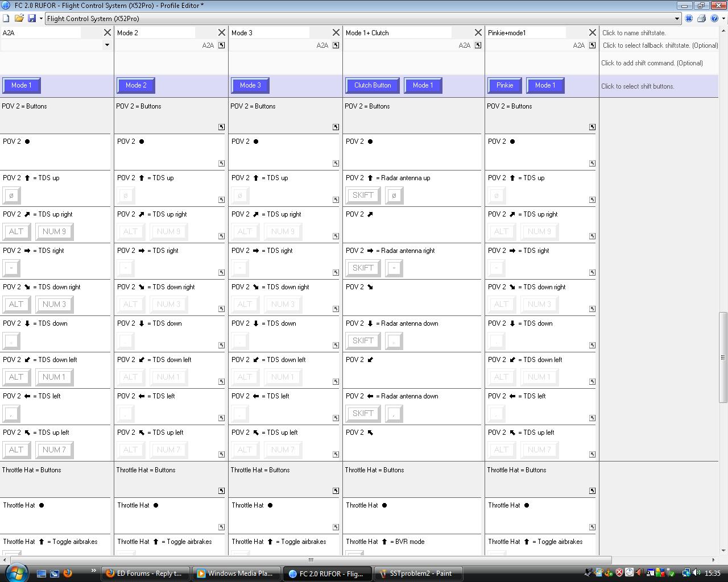Click 'Click to select shift buttons.' text
Viewport: 728px width, 582px height.
638,86
